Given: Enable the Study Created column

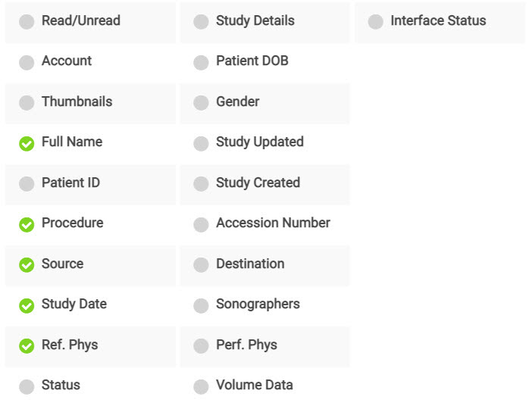Looking at the screenshot, I should pos(201,184).
